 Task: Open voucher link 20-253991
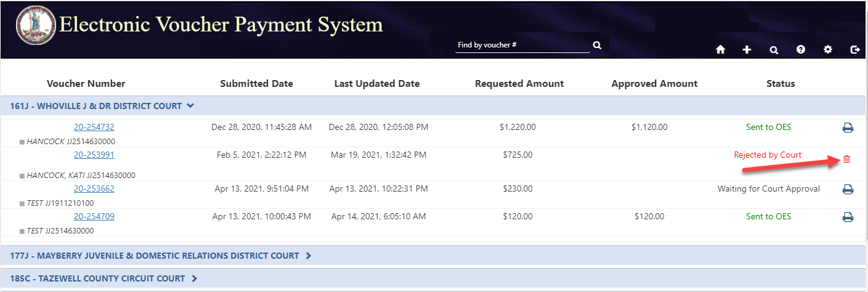pos(94,155)
